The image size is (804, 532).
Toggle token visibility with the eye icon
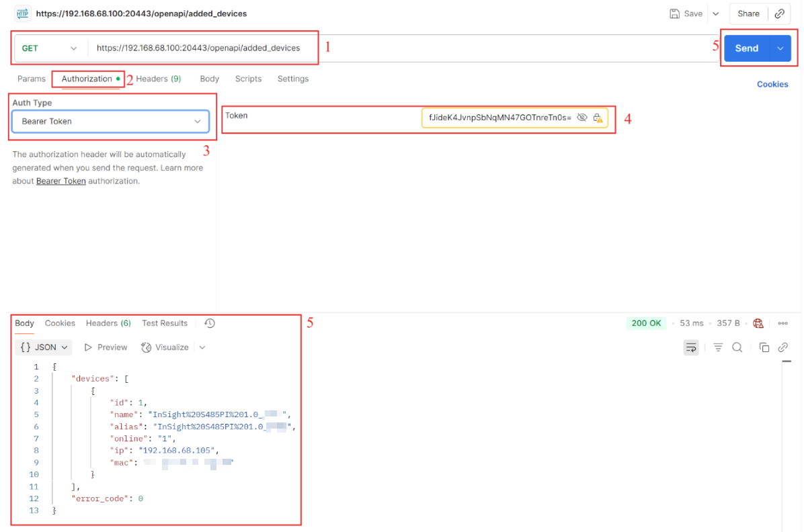[581, 118]
